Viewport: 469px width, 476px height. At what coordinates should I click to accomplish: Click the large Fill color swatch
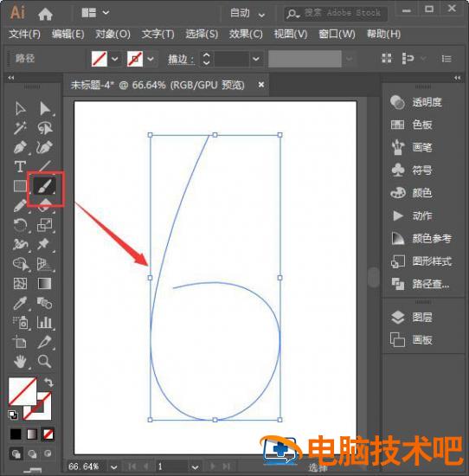(22, 391)
